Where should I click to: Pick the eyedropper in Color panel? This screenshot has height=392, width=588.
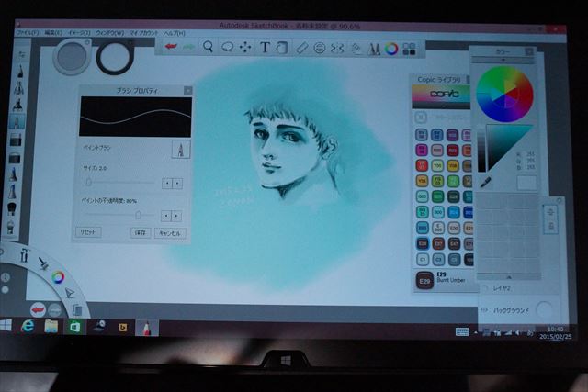tap(486, 183)
